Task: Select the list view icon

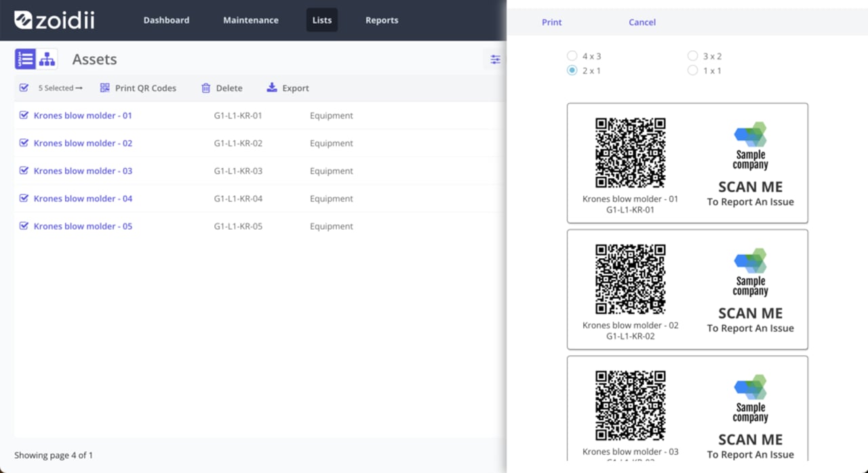Action: [x=24, y=59]
